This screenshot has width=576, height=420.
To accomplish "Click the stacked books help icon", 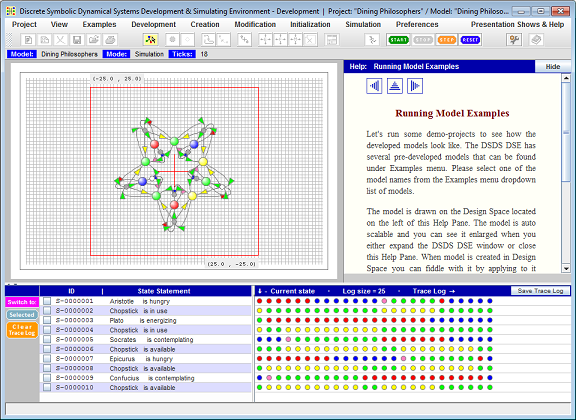I will tap(536, 40).
